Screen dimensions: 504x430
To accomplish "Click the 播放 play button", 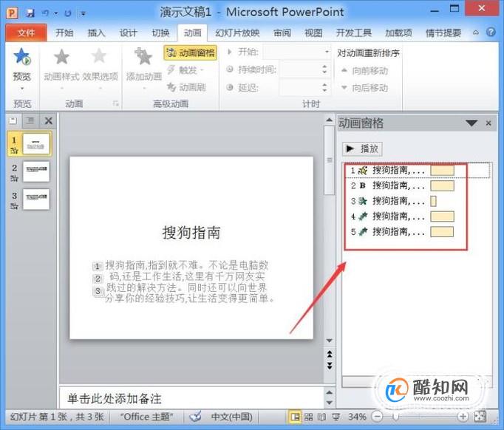I will click(362, 149).
